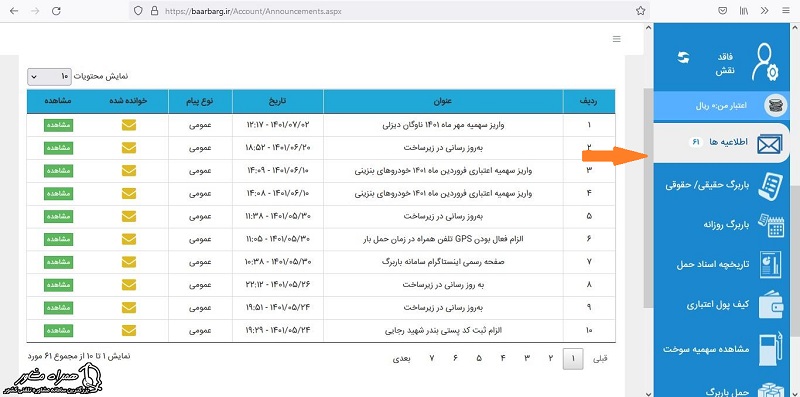Bookmark this page with the star icon

pyautogui.click(x=640, y=11)
